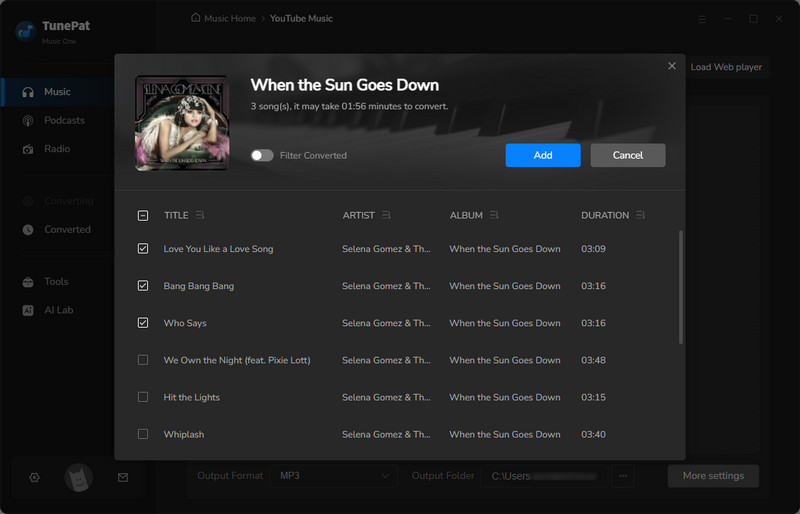Check the Hit the Lights song
800x514 pixels.
(143, 397)
